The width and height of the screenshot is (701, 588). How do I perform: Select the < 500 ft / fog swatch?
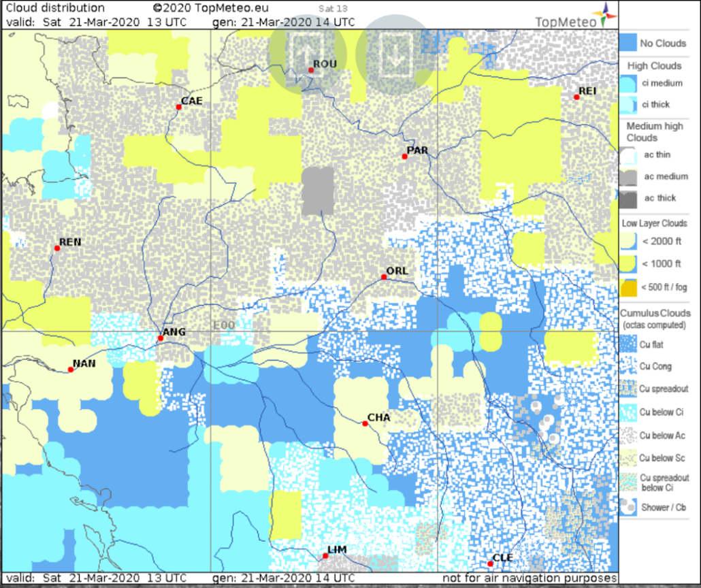[627, 287]
